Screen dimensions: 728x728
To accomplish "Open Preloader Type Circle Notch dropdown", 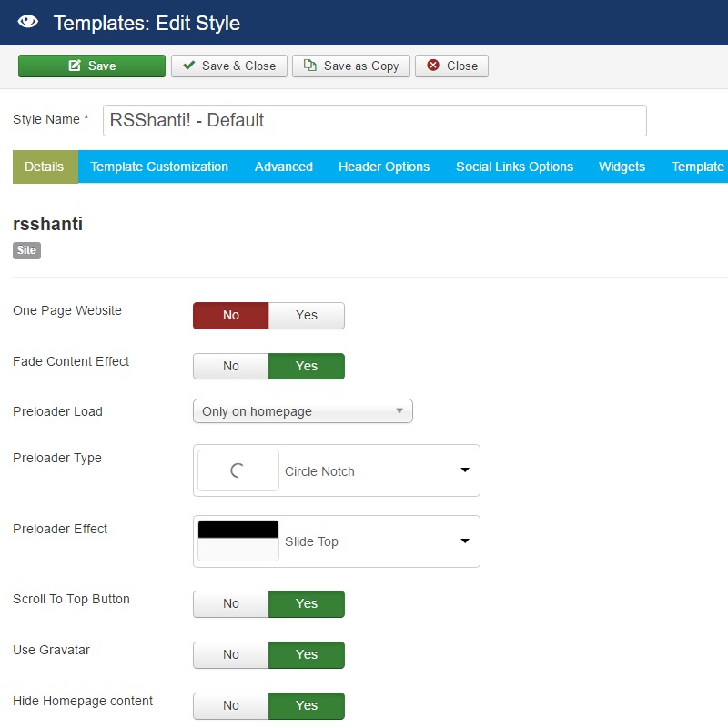I will 337,470.
